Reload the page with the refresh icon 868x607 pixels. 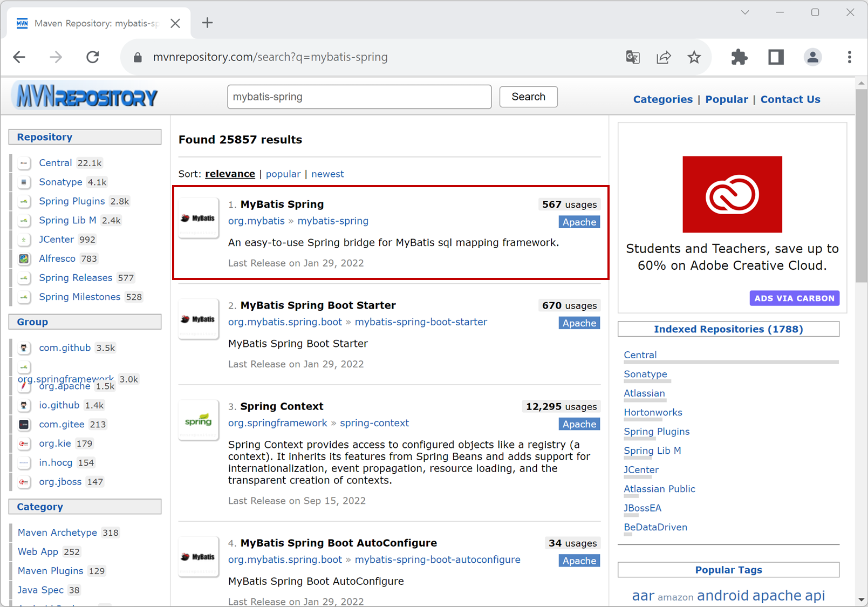click(x=93, y=57)
